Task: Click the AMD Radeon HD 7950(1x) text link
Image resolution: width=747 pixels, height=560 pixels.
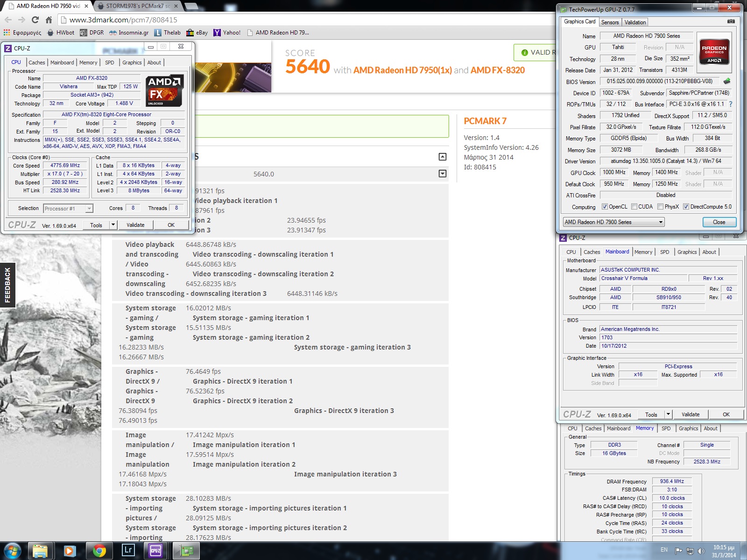Action: 402,70
